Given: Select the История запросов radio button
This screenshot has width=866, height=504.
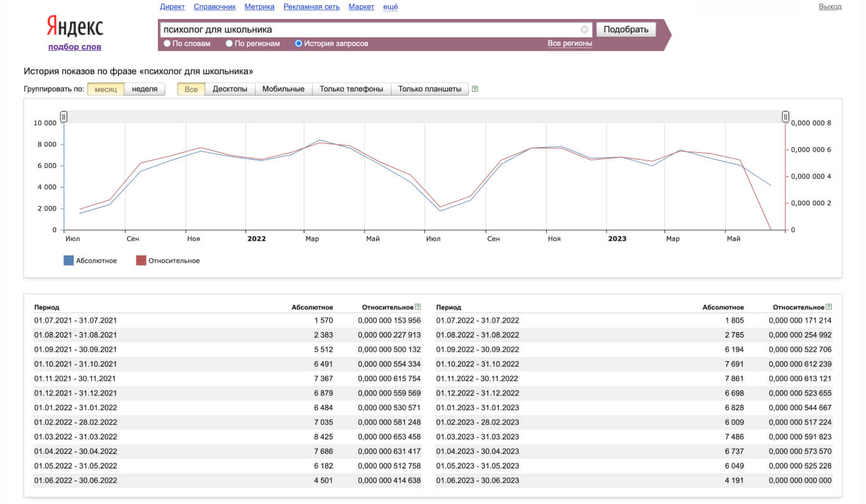Looking at the screenshot, I should pyautogui.click(x=299, y=44).
